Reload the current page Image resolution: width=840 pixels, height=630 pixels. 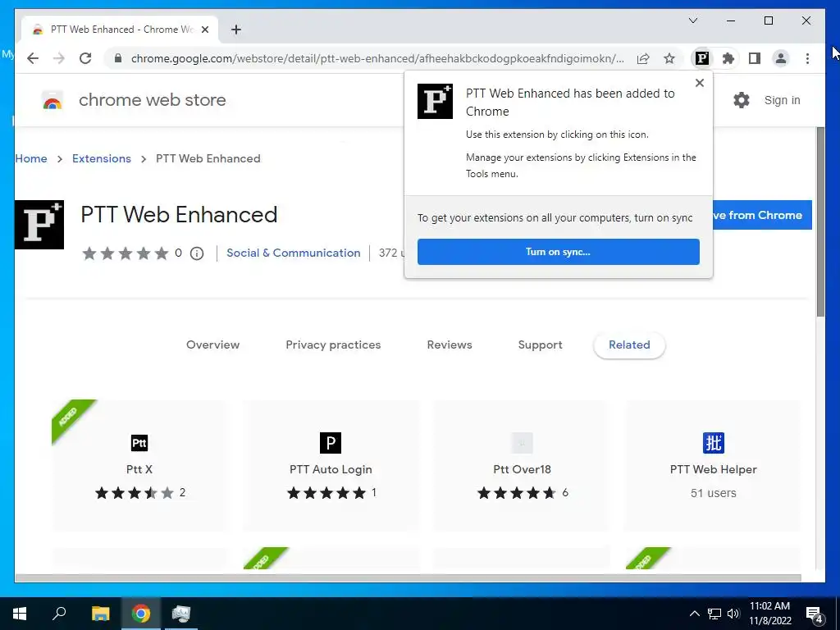[x=85, y=58]
